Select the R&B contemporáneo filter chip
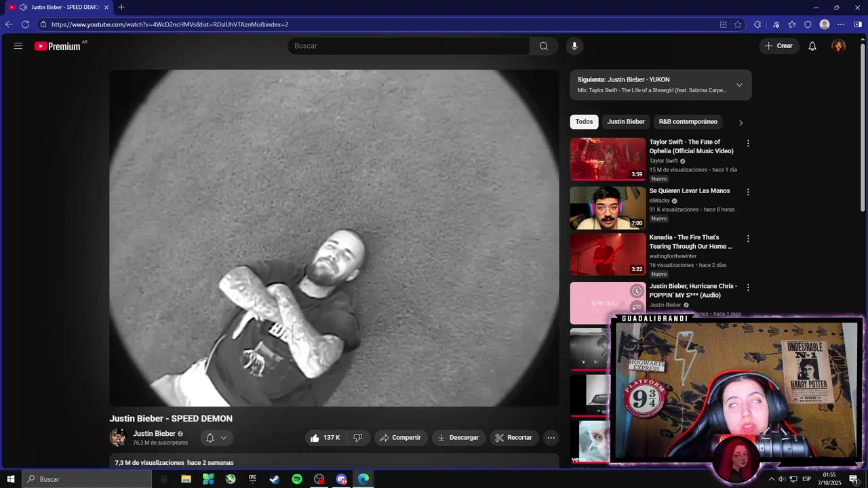The width and height of the screenshot is (868, 488). tap(688, 122)
